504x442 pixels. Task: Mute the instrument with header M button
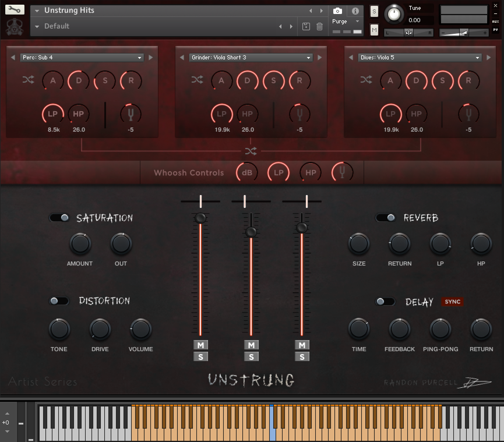[x=374, y=30]
